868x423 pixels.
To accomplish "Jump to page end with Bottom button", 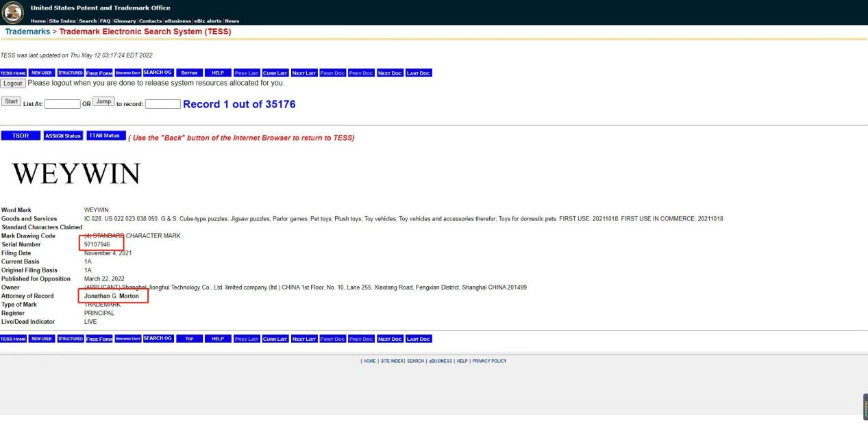I will pos(189,73).
